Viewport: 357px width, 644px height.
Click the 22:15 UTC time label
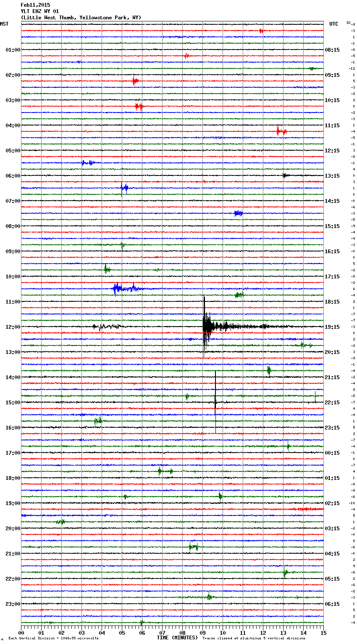pos(332,403)
